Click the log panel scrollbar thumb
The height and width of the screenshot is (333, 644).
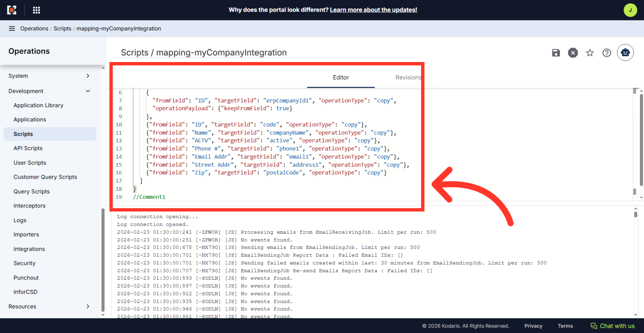636,214
